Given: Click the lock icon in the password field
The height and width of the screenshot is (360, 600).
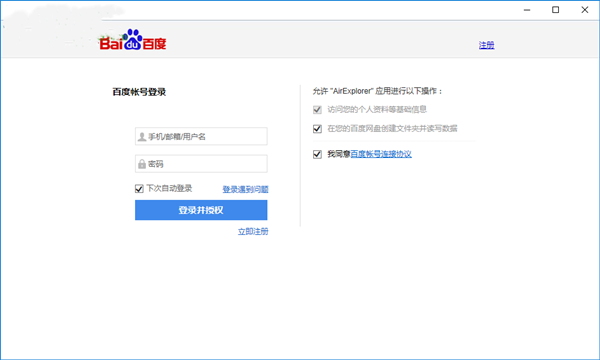Looking at the screenshot, I should tap(142, 164).
